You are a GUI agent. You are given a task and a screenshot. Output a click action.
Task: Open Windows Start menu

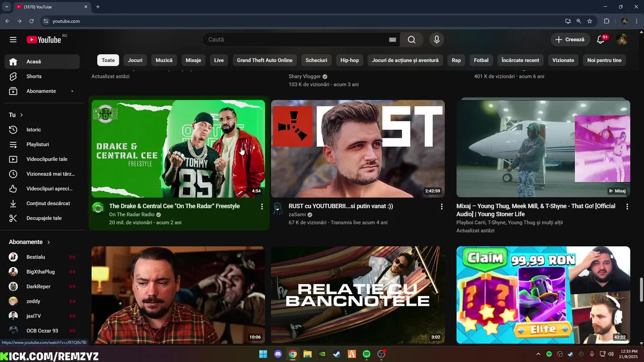pos(263,354)
